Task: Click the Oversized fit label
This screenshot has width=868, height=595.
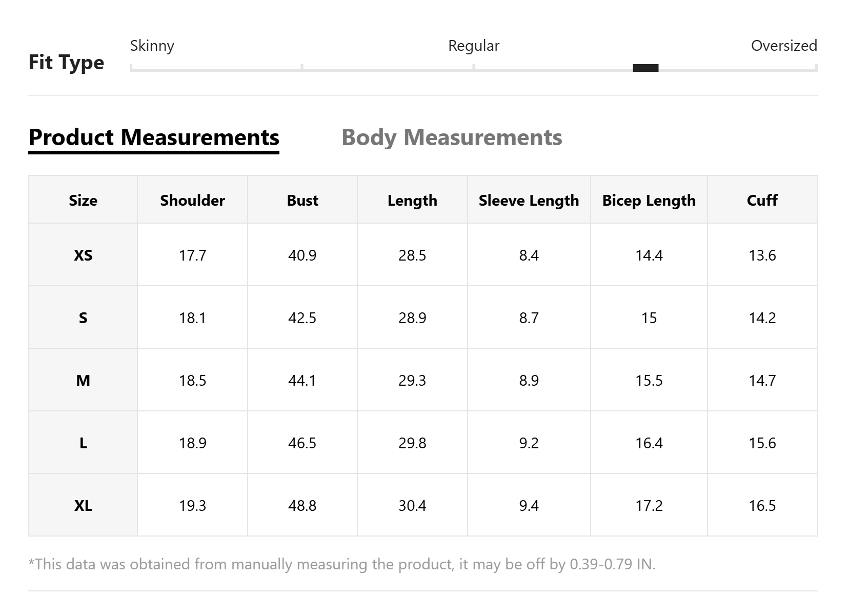Action: 784,46
